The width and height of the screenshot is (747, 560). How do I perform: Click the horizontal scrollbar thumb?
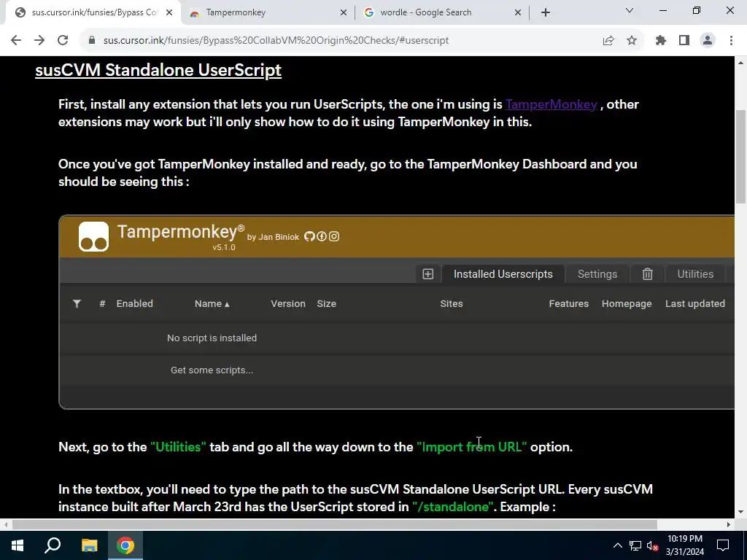click(334, 524)
